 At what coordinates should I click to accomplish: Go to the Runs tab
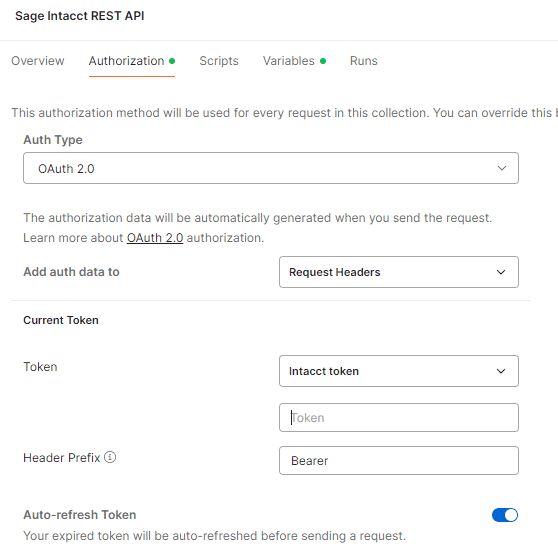pos(363,61)
